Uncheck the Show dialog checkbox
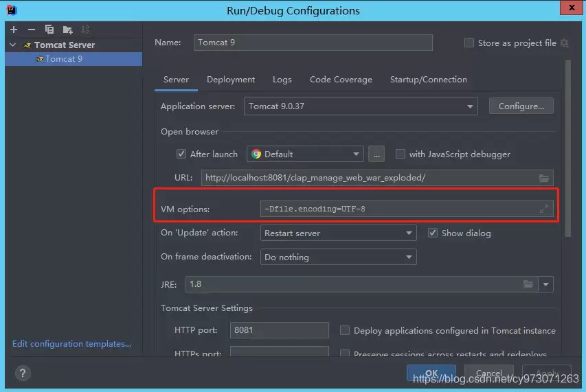The width and height of the screenshot is (586, 392). [x=432, y=233]
